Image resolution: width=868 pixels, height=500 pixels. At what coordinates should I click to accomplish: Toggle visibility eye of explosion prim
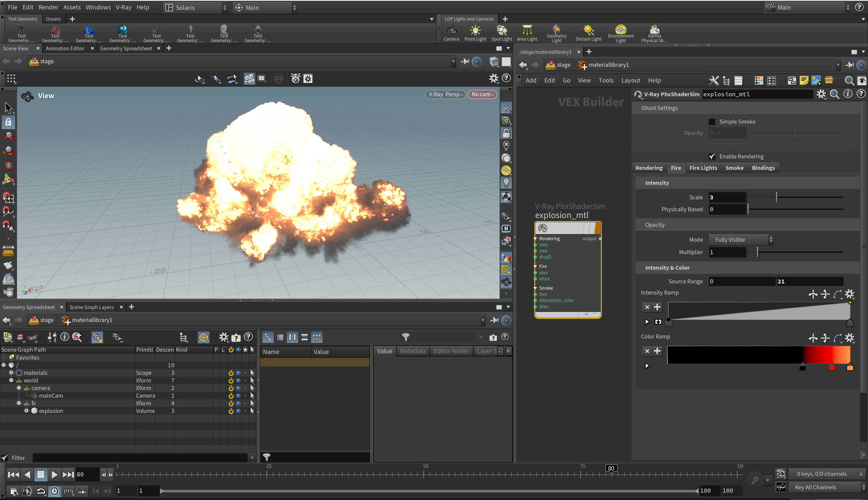click(x=238, y=411)
